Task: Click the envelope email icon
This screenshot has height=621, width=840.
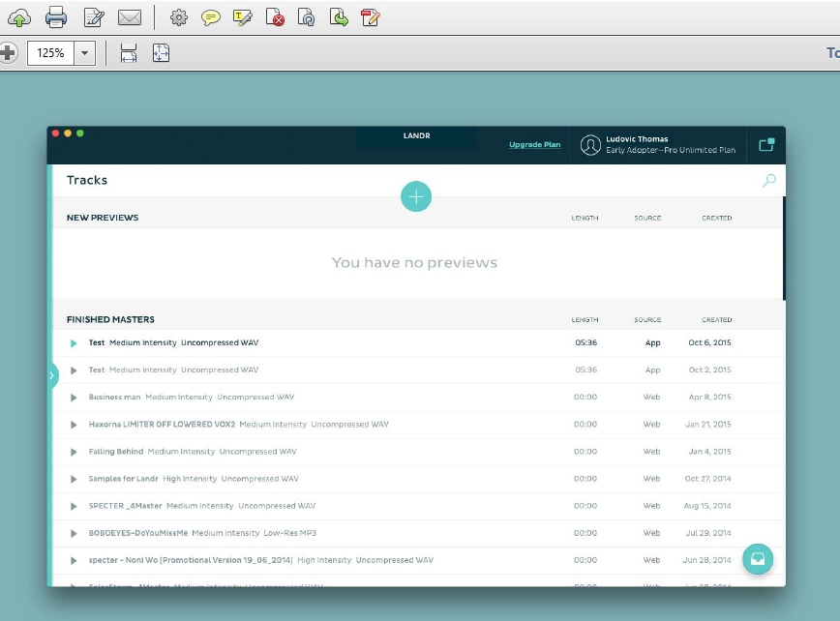Action: click(130, 17)
